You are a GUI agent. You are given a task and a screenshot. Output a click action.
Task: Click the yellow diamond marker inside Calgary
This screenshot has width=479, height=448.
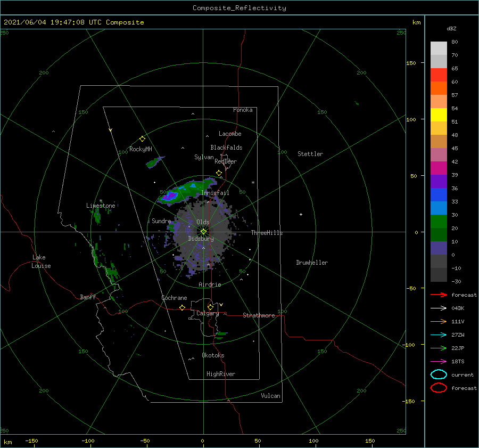point(210,307)
